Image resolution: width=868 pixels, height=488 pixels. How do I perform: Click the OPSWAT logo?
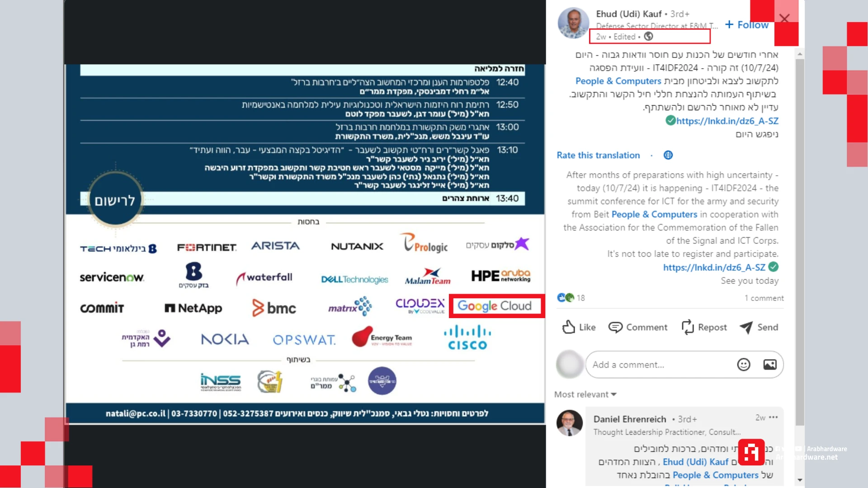304,340
